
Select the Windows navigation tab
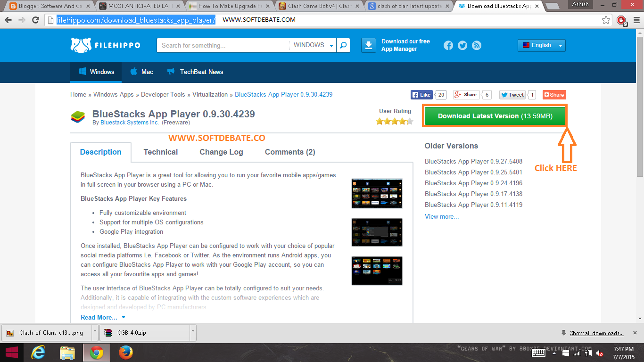coord(96,72)
